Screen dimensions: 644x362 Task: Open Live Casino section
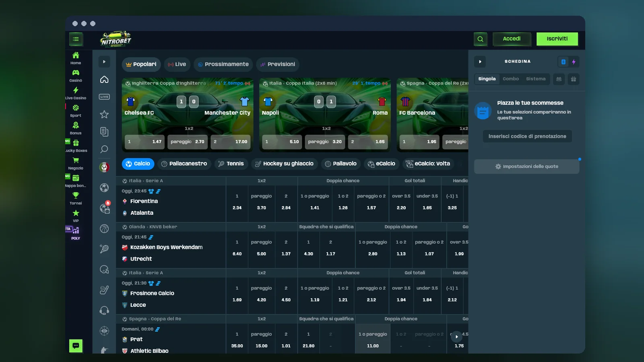76,93
